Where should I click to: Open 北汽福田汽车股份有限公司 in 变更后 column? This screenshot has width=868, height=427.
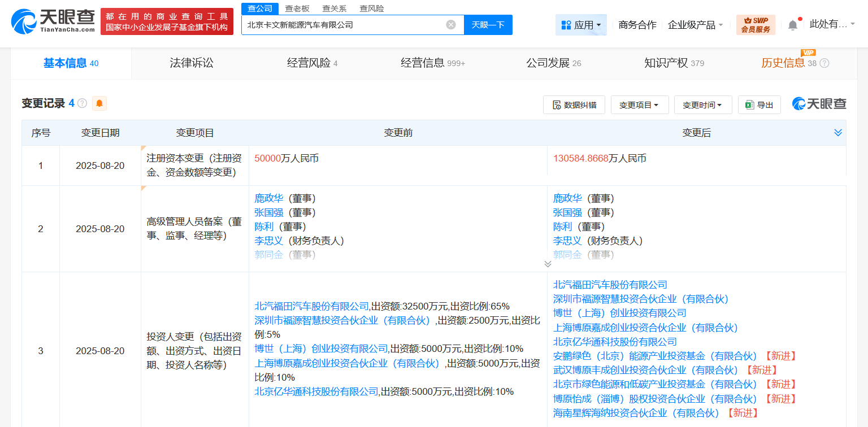coord(610,285)
